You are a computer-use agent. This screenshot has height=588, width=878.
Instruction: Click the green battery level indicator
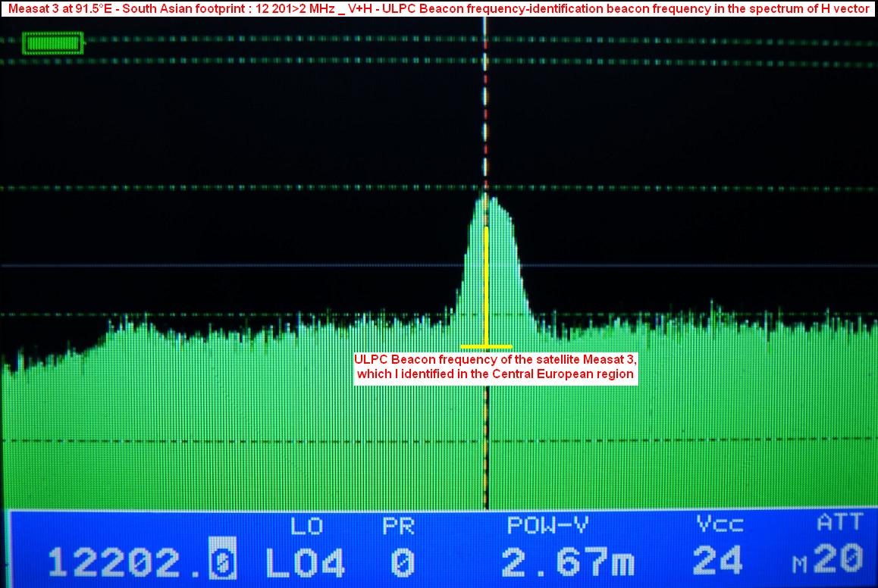53,43
